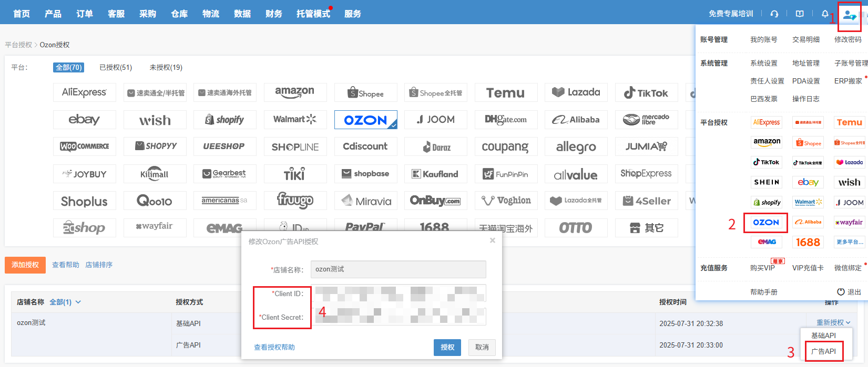
Task: Filter platforms by 已授权(51)
Action: 116,67
